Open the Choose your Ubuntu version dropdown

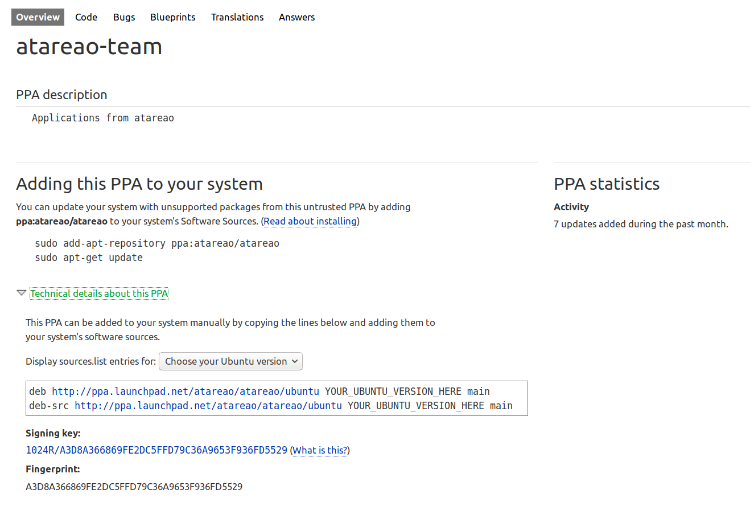pyautogui.click(x=230, y=361)
